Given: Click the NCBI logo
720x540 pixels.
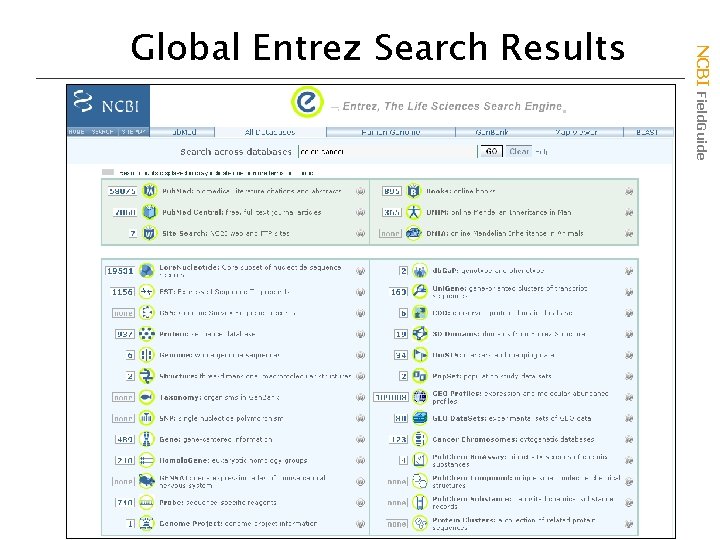Looking at the screenshot, I should [108, 106].
